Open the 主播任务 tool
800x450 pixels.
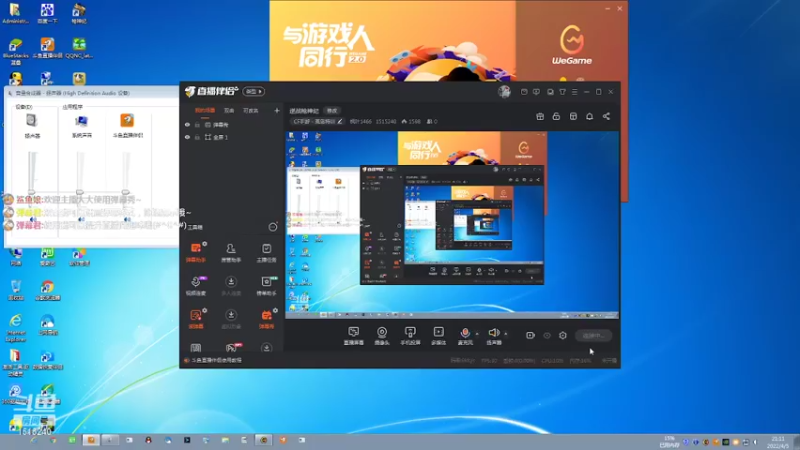coord(266,252)
